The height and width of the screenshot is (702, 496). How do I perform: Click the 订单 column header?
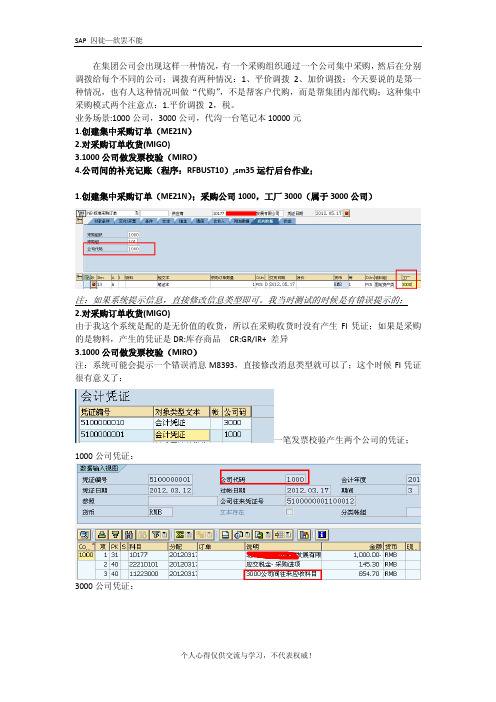(x=221, y=546)
